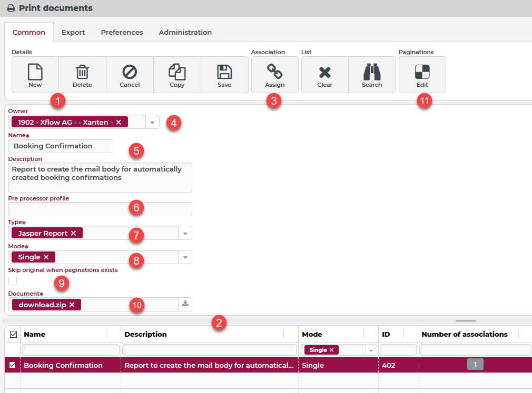Click row description 'Report to create the mail body'

(x=209, y=365)
